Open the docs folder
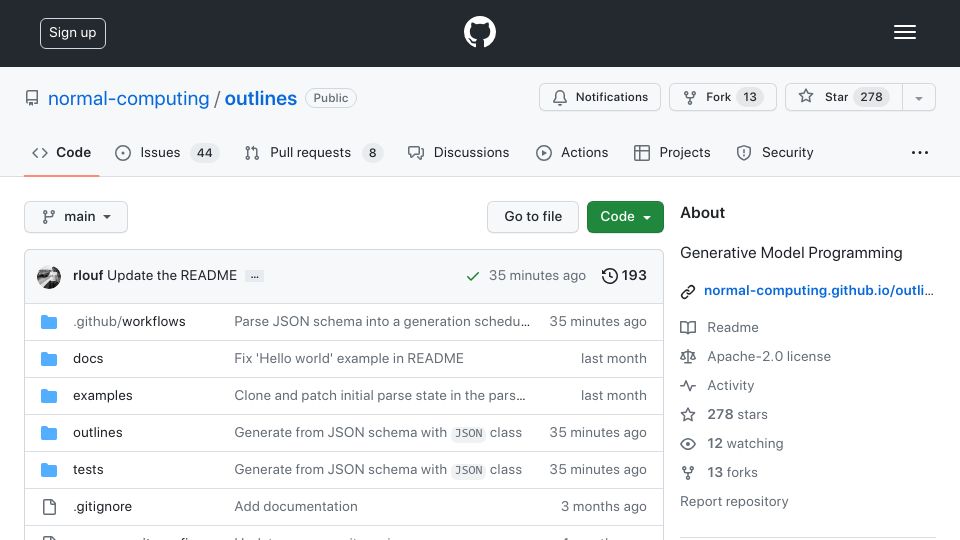The height and width of the screenshot is (540, 960). click(x=88, y=358)
